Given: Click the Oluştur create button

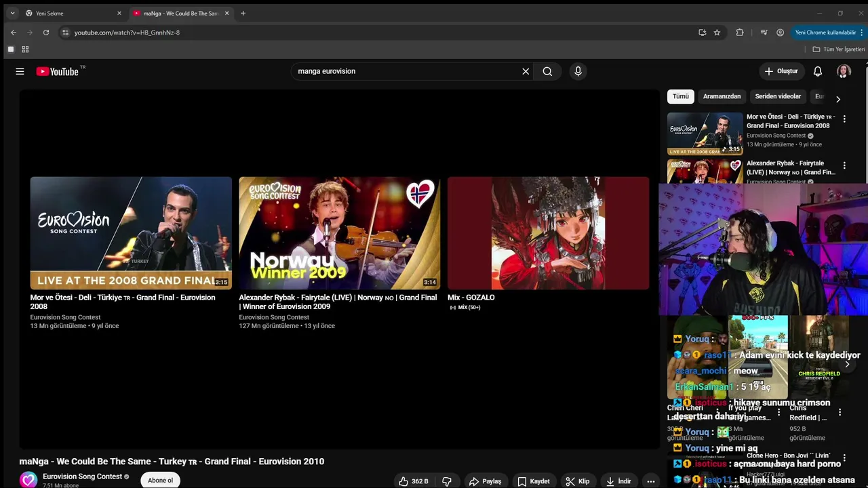Looking at the screenshot, I should pyautogui.click(x=781, y=71).
